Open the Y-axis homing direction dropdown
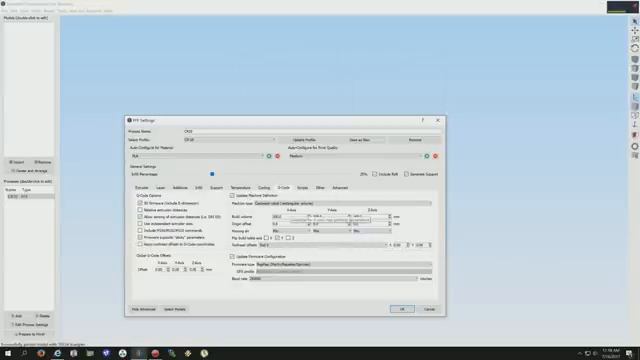 tap(331, 231)
